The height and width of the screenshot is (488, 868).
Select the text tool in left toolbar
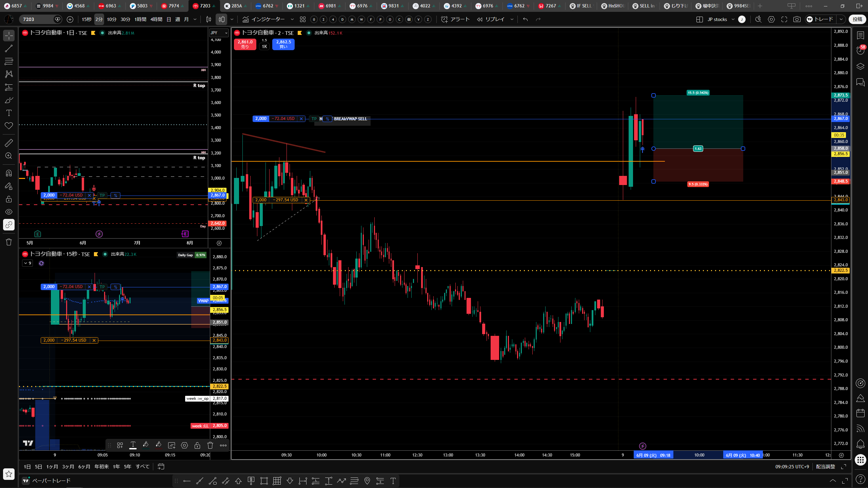(x=9, y=113)
